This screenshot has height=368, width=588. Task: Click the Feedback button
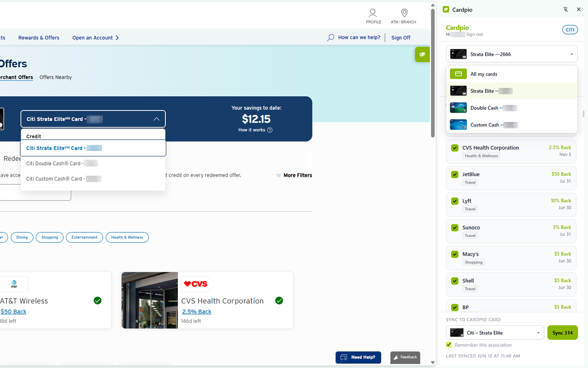click(x=405, y=357)
